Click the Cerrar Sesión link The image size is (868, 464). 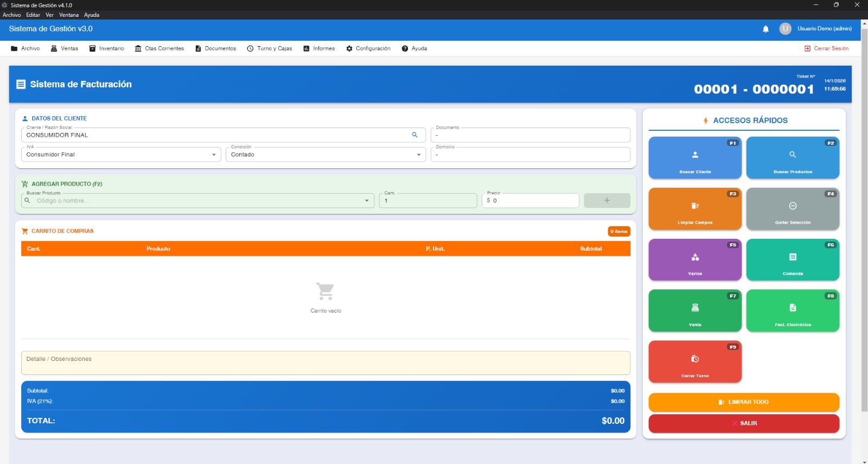click(826, 49)
